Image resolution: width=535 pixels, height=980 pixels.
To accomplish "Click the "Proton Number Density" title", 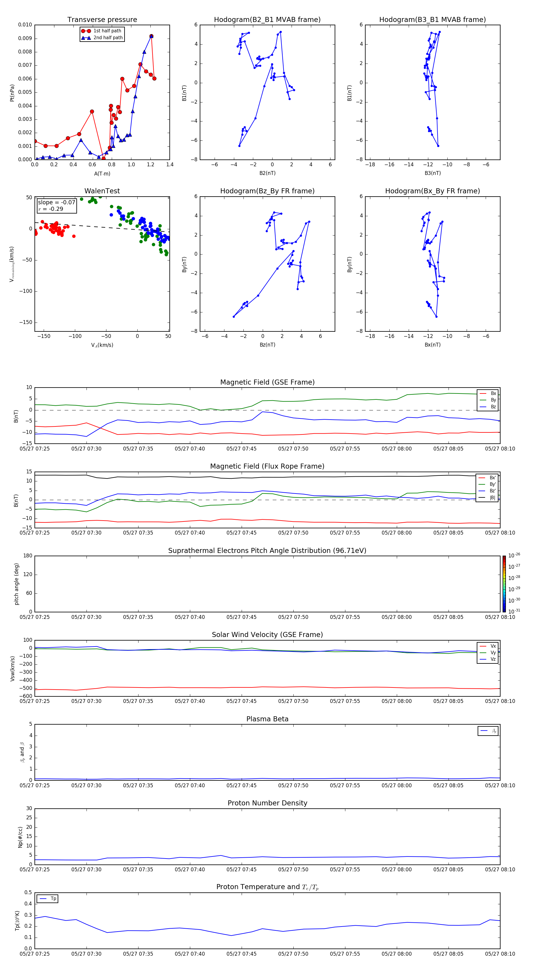I will coord(267,803).
